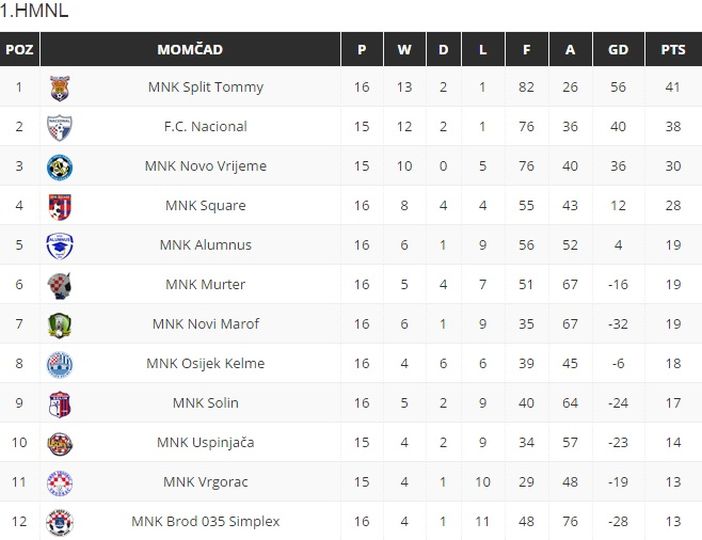Click the MNK Split Tommy club crest

[60, 88]
